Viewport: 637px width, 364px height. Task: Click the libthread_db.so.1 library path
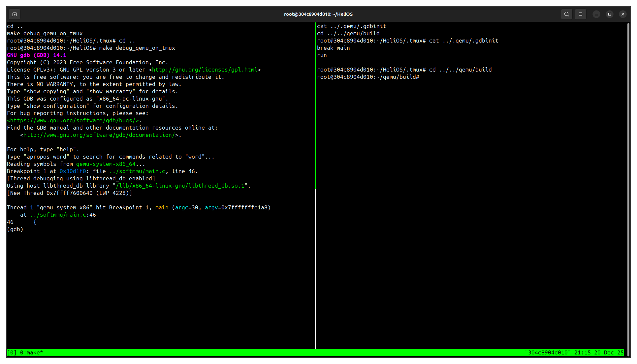(181, 186)
